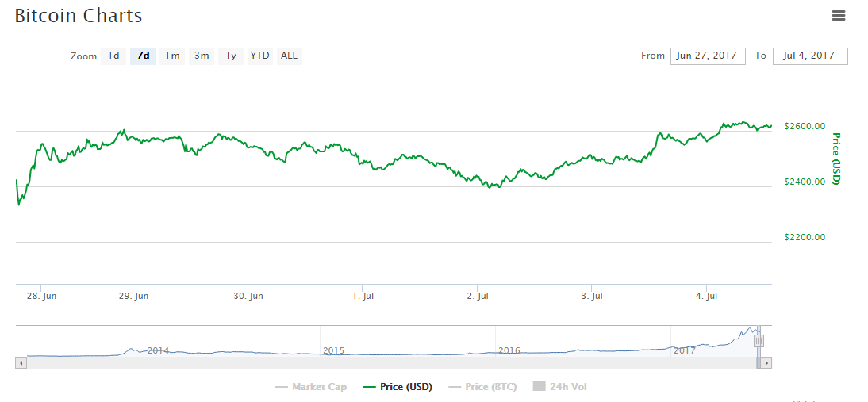This screenshot has width=868, height=402.
Task: Select the 1m zoom range
Action: 172,56
